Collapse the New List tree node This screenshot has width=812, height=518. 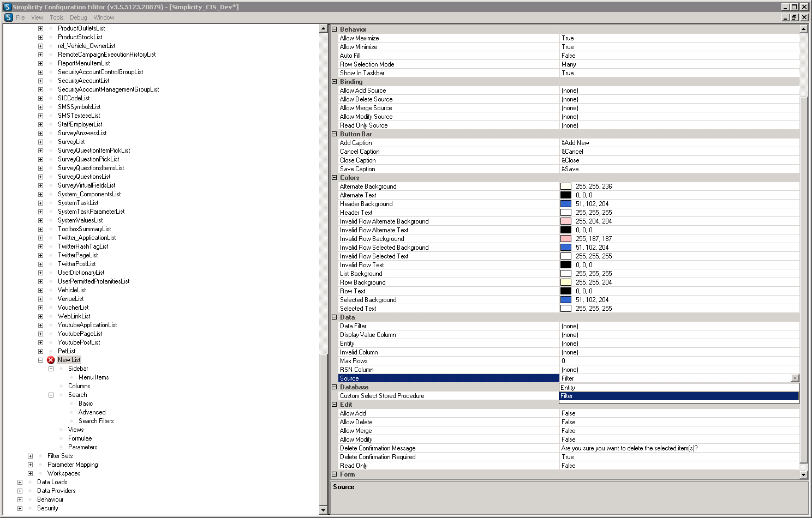pyautogui.click(x=40, y=360)
